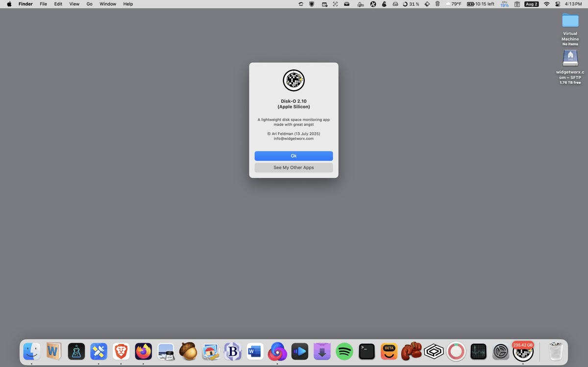Screen dimensions: 588x367
Task: Open the purple download arrow app in the Dock
Action: point(322,351)
